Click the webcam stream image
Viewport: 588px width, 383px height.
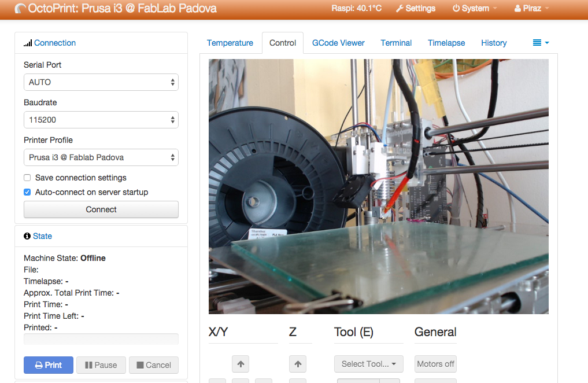[378, 186]
